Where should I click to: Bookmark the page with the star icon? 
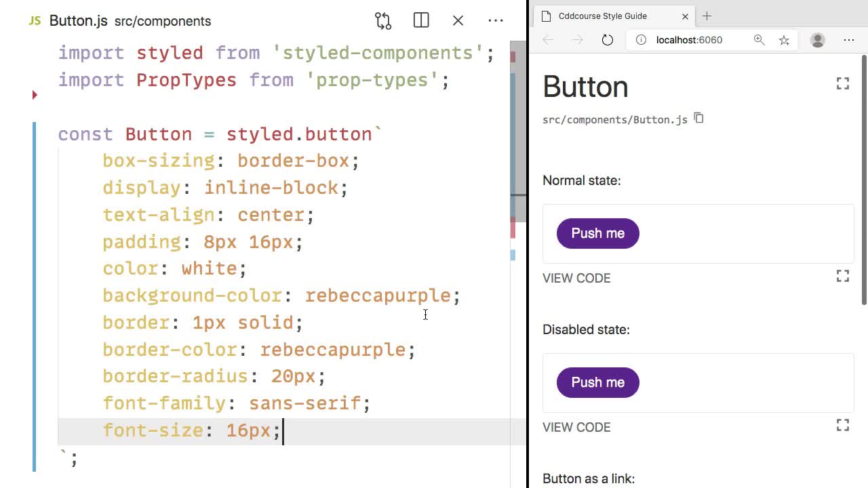[784, 40]
